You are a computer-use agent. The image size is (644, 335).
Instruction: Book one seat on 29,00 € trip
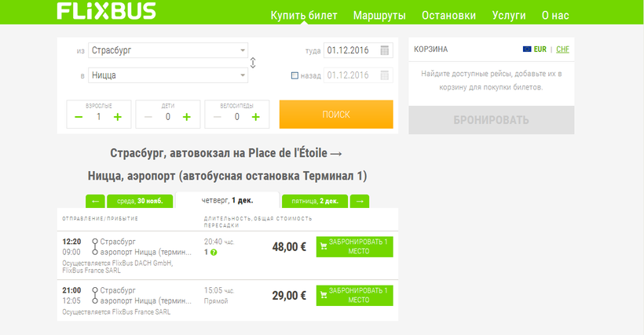(x=354, y=296)
